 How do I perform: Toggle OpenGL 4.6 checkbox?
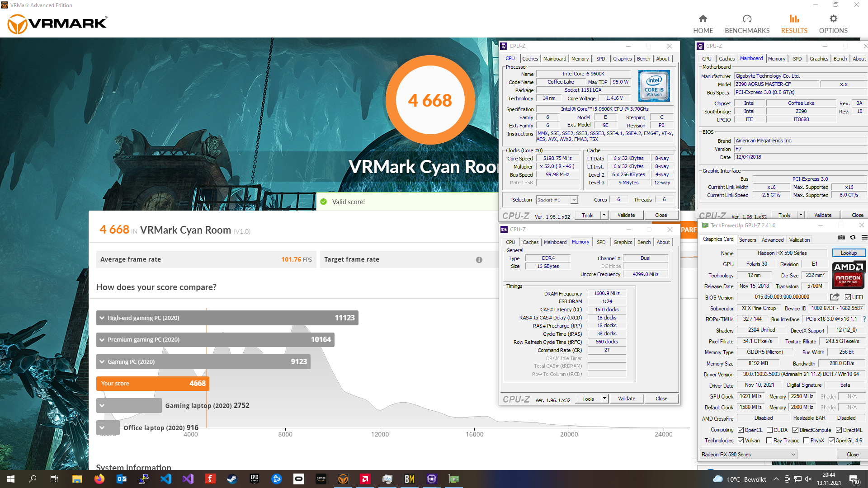point(831,440)
